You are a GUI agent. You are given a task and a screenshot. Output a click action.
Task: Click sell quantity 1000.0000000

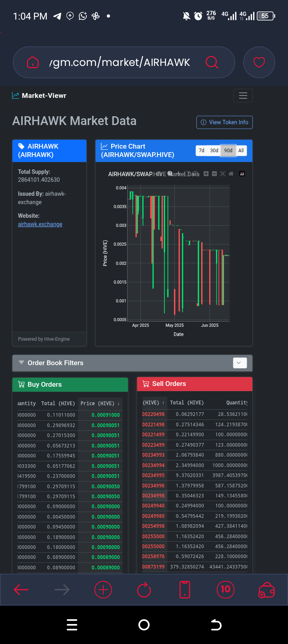[230, 465]
